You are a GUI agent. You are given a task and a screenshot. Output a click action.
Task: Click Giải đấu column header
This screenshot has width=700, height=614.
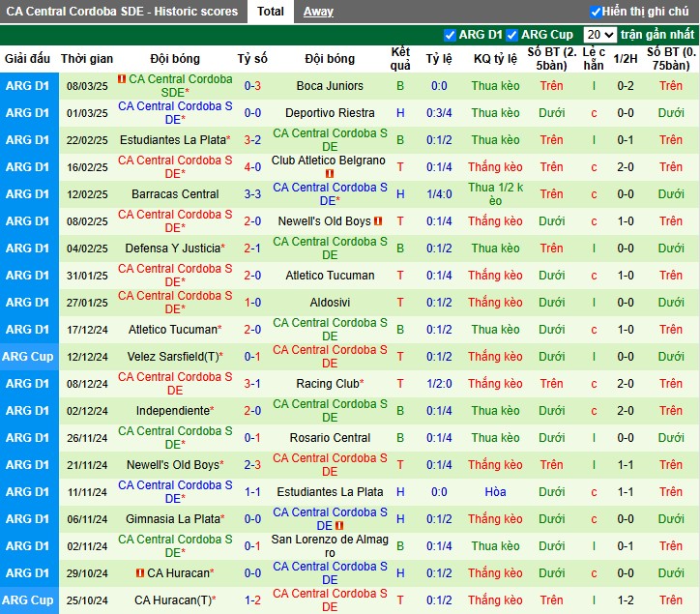pyautogui.click(x=28, y=58)
